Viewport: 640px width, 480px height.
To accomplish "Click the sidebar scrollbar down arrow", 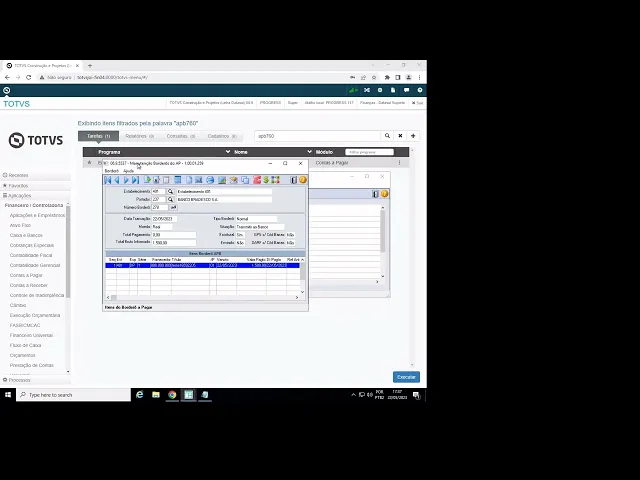I will point(68,372).
